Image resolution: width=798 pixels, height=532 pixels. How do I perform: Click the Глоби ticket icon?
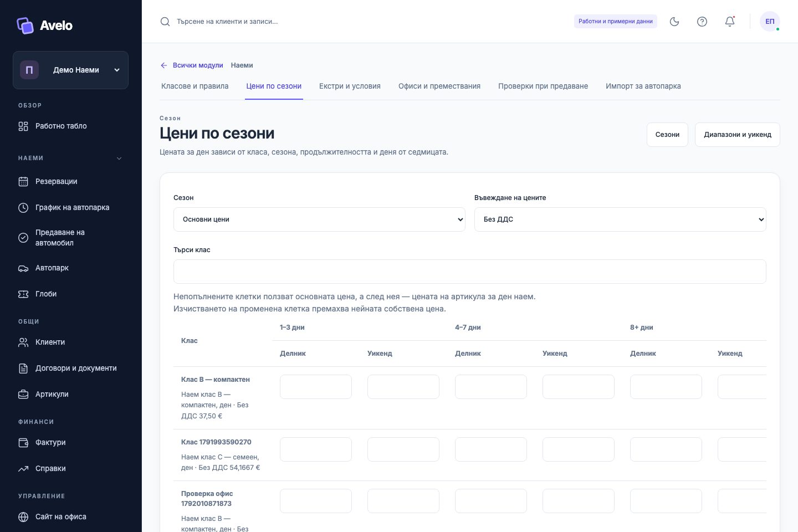[x=23, y=294]
